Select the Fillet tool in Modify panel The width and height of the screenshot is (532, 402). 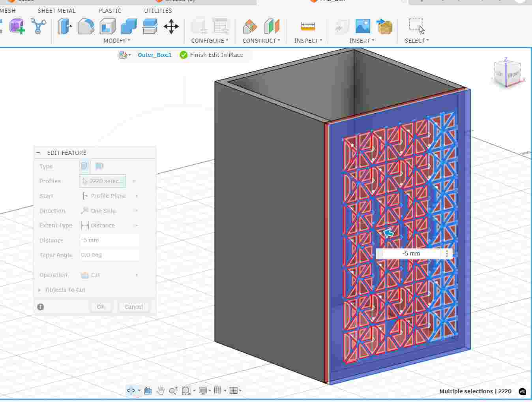(x=86, y=26)
